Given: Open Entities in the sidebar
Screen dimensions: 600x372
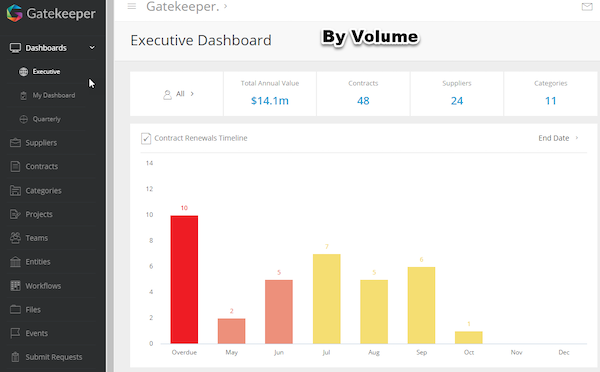Looking at the screenshot, I should [x=38, y=262].
